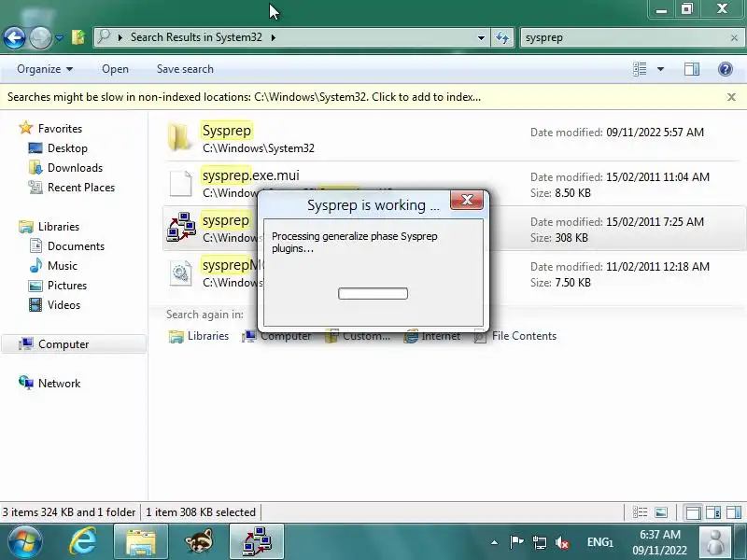
Task: Click the search magnifier icon in address bar
Action: [104, 37]
